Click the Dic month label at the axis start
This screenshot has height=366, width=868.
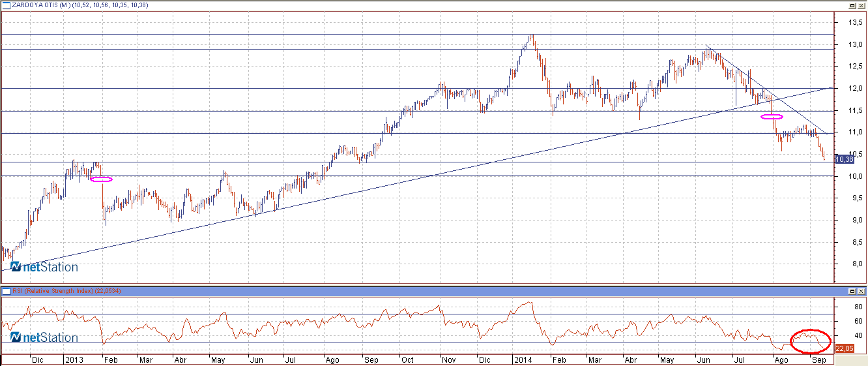click(x=38, y=360)
